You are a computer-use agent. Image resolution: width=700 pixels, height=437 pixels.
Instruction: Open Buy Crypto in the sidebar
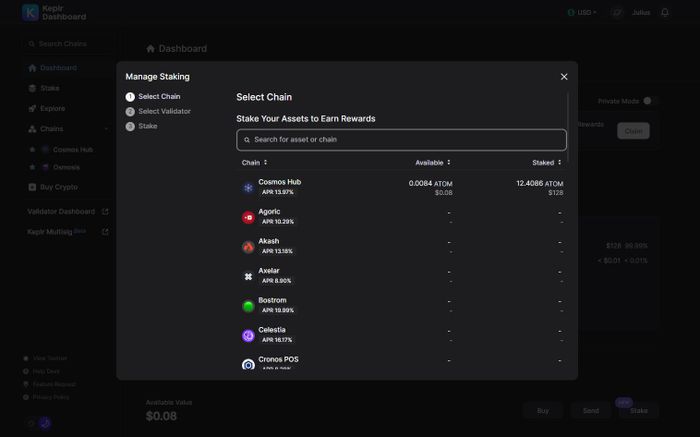point(53,187)
